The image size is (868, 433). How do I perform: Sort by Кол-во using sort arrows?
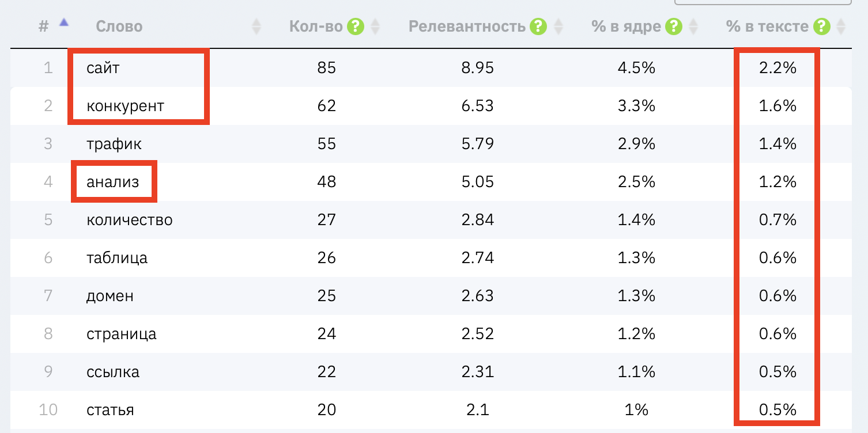click(x=375, y=26)
